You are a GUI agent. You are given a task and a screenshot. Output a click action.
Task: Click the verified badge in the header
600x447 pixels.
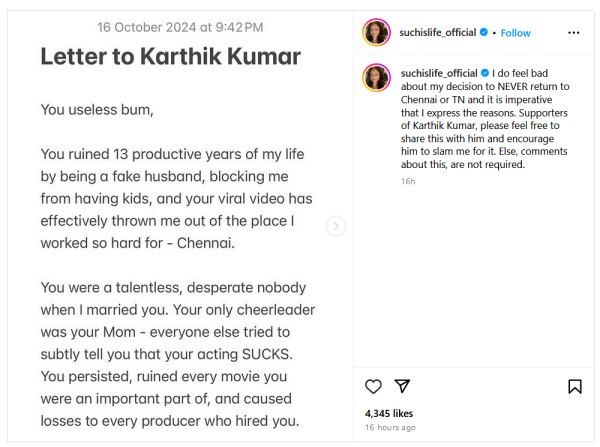[x=484, y=33]
